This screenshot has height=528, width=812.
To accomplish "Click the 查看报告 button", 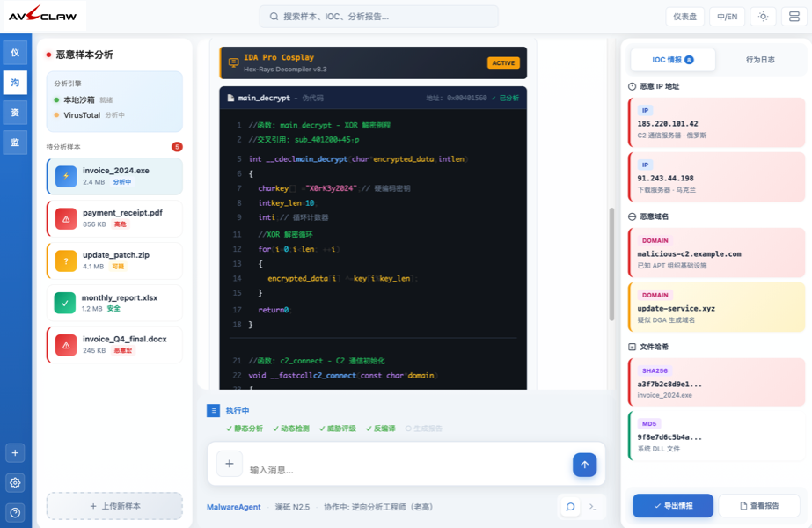I will pos(759,506).
